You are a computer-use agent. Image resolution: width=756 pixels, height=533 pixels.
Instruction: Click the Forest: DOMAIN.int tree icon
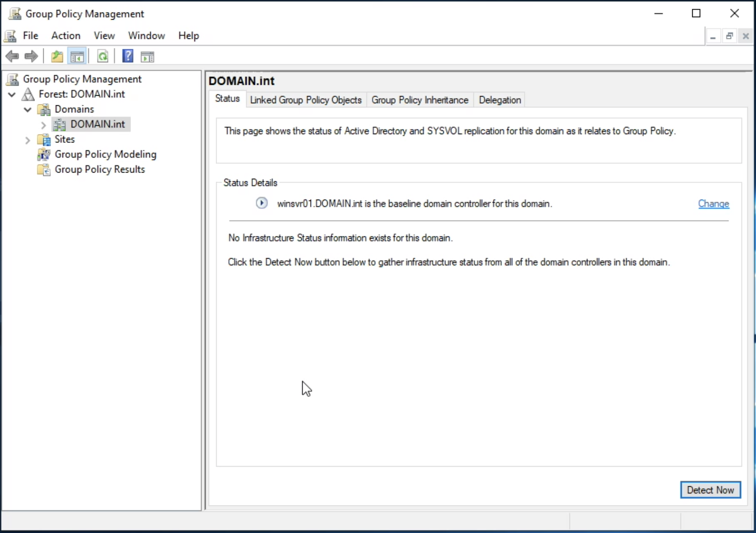(28, 94)
